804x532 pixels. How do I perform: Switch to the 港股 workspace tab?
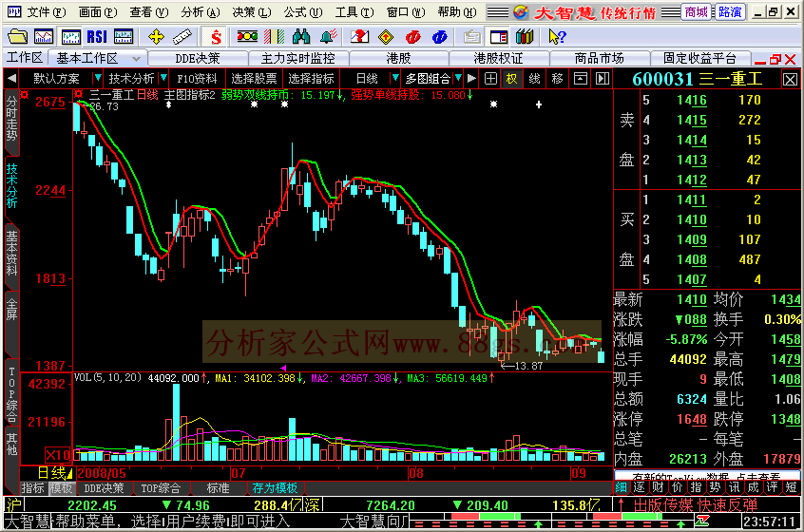[398, 59]
